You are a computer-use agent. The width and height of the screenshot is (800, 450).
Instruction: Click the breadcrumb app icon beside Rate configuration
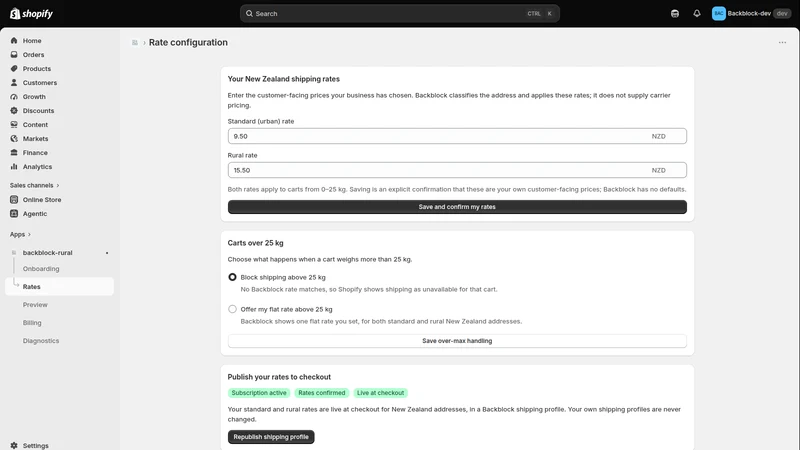click(x=135, y=43)
